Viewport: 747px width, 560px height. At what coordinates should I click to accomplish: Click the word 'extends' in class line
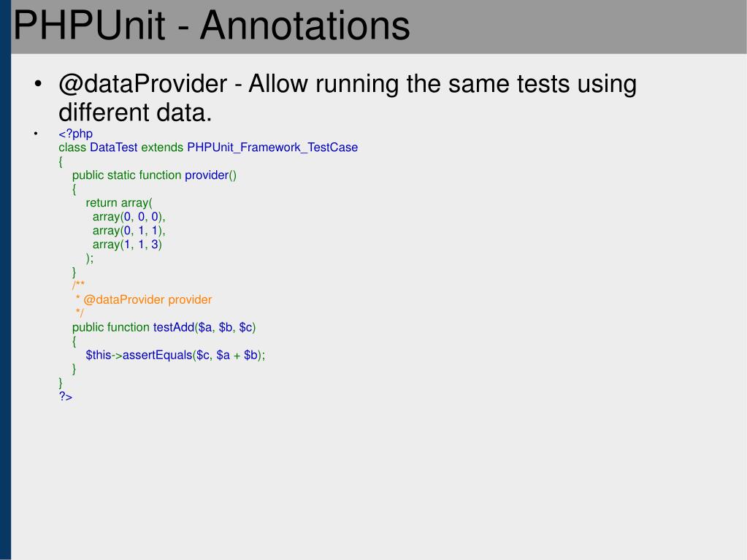(x=162, y=147)
